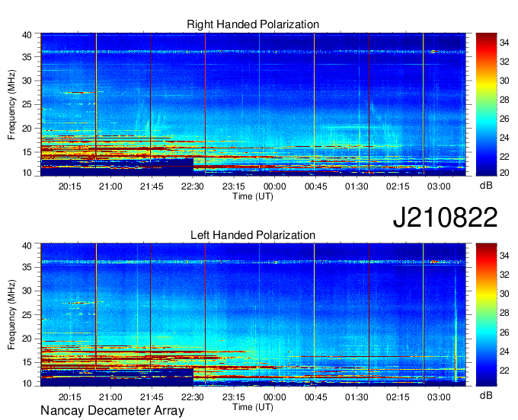Click 21:45 time tick under Left Handed plot
The image size is (518, 420).
tap(152, 397)
